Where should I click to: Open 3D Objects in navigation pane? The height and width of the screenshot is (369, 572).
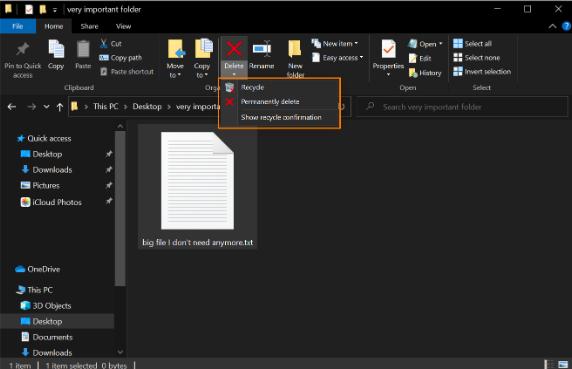[x=51, y=306]
